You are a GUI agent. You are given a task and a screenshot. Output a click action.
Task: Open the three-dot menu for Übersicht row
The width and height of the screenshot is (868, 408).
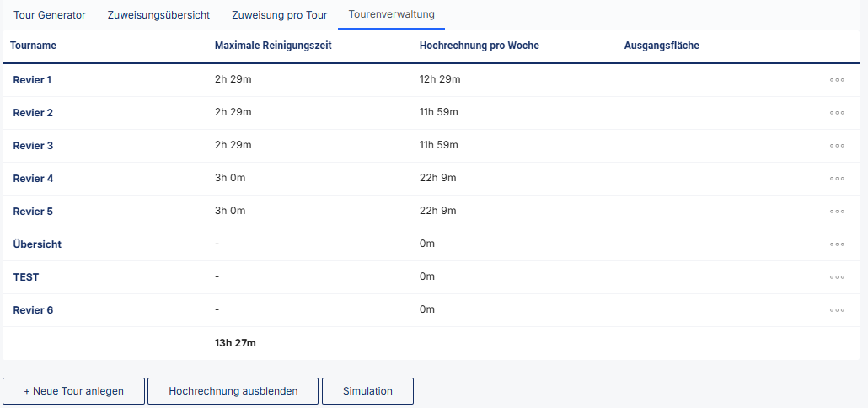(837, 244)
